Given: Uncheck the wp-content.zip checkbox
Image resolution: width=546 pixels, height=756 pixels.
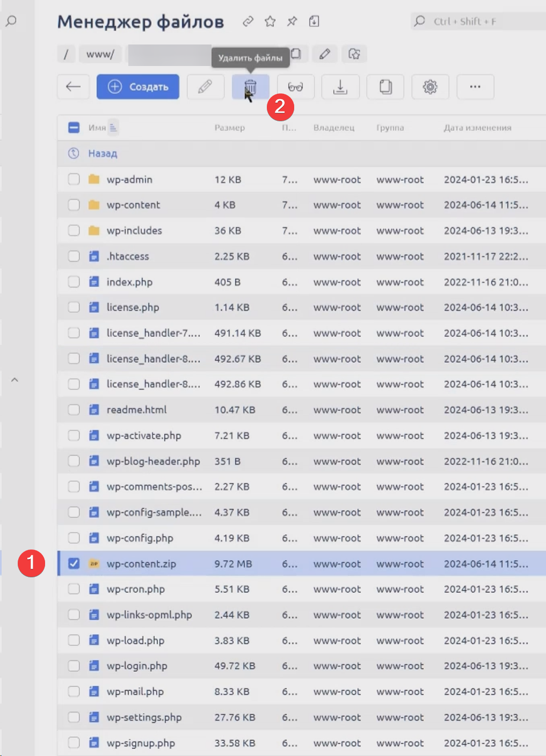Looking at the screenshot, I should [x=74, y=563].
